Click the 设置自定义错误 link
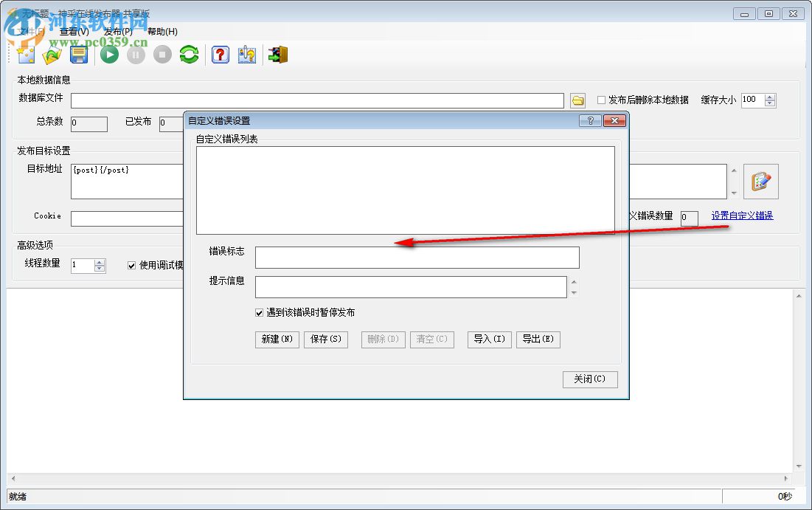This screenshot has height=510, width=812. [x=742, y=216]
